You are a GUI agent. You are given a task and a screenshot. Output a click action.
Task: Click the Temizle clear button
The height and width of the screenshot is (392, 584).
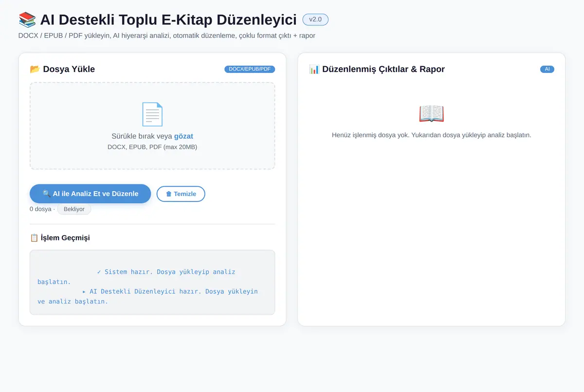click(181, 194)
